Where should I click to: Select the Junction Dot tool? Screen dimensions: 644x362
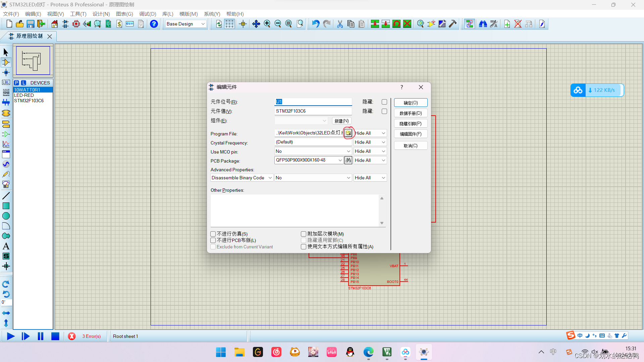6,72
